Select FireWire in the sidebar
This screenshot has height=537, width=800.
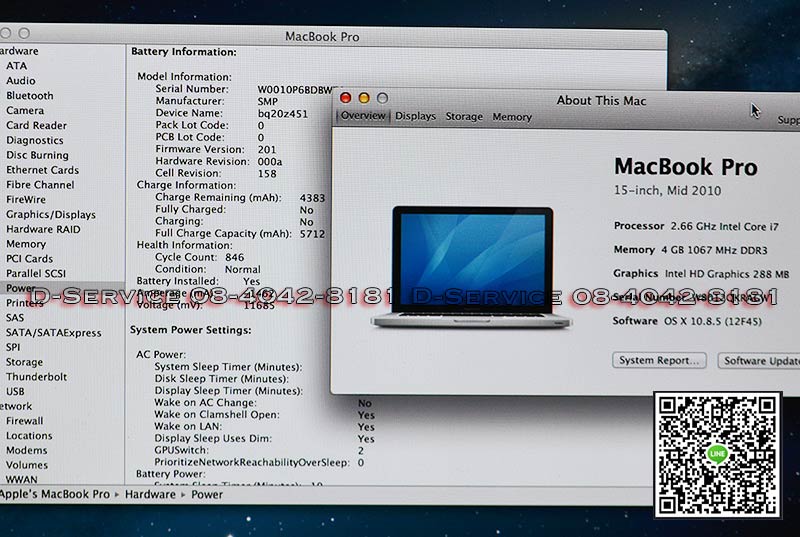(26, 199)
